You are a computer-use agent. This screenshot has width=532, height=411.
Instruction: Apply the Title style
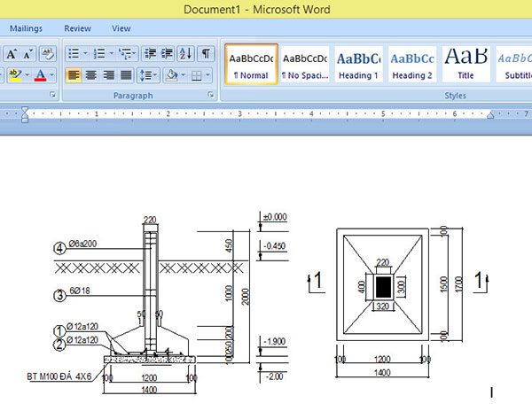(466, 64)
